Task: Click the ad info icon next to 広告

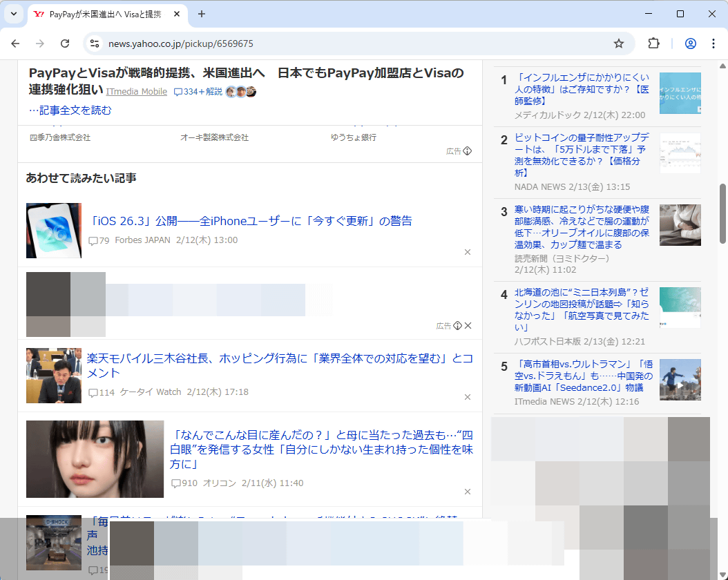Action: click(x=467, y=151)
